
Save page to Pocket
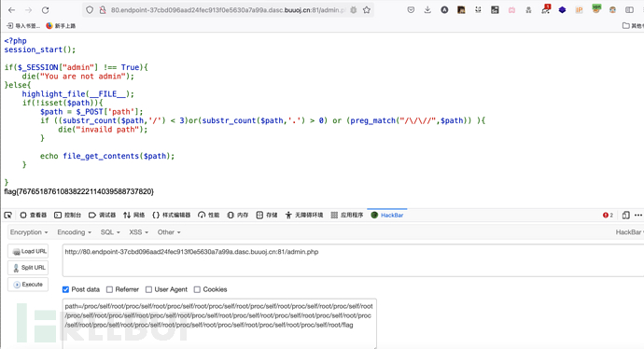(x=411, y=10)
